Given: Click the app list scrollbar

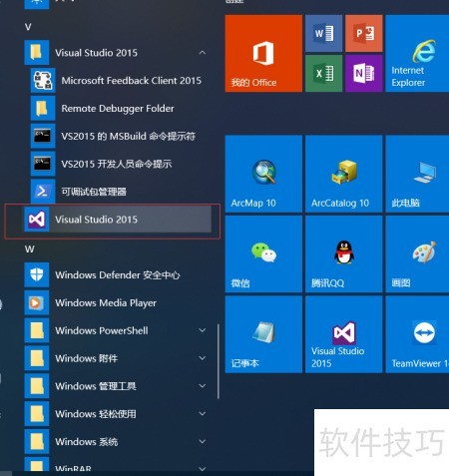Looking at the screenshot, I should [219, 361].
